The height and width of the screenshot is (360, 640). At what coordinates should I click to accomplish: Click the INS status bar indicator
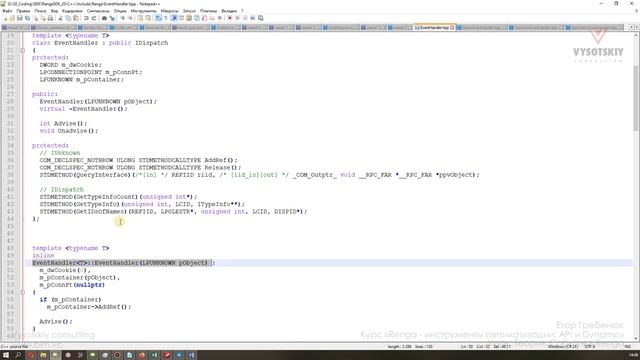628,347
